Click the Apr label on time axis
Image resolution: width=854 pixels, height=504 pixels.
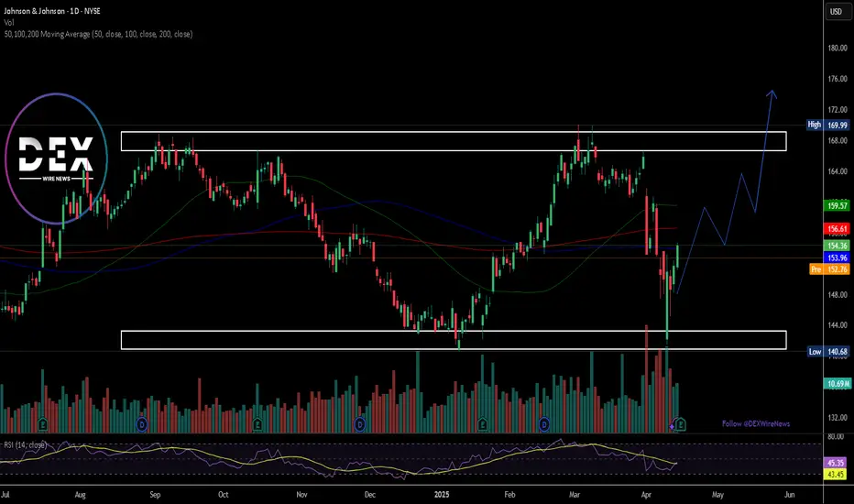[x=647, y=495]
